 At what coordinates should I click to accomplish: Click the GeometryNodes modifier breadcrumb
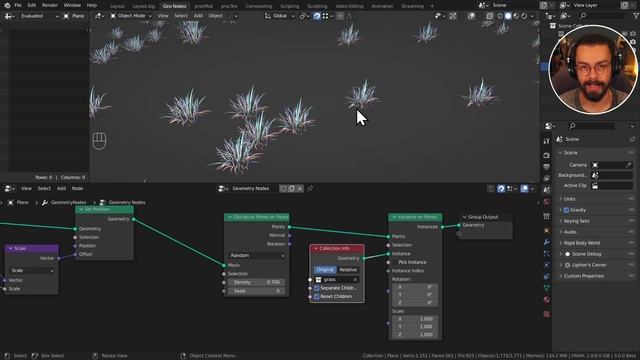(x=64, y=202)
